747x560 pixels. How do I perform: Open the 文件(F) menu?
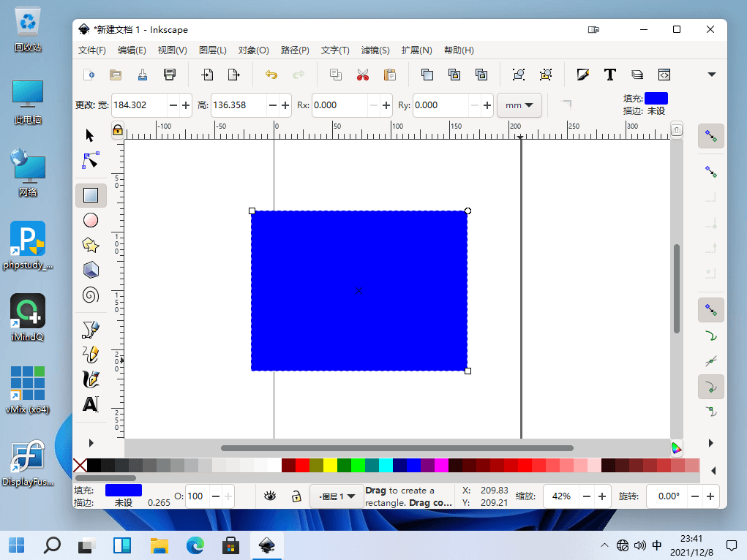click(x=92, y=50)
